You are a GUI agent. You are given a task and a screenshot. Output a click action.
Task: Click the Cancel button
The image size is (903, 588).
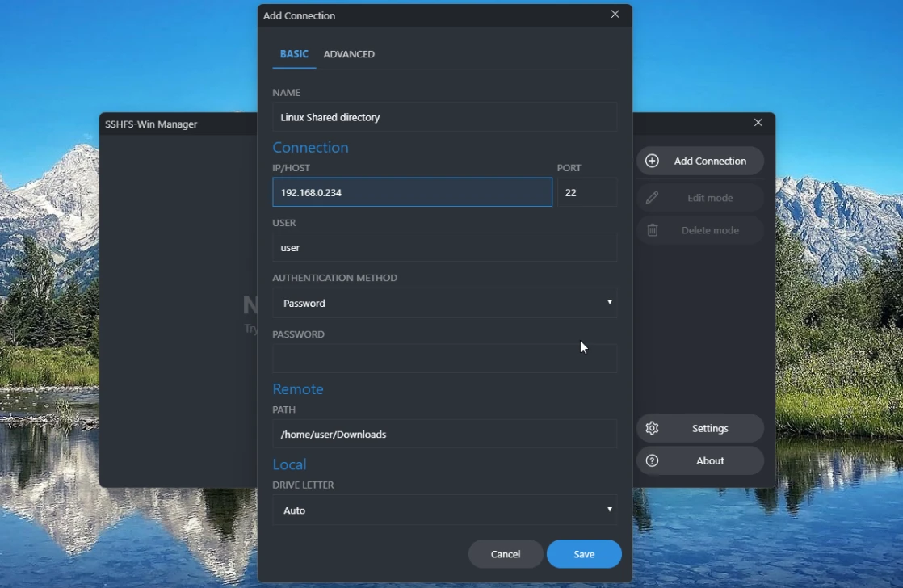[506, 554]
